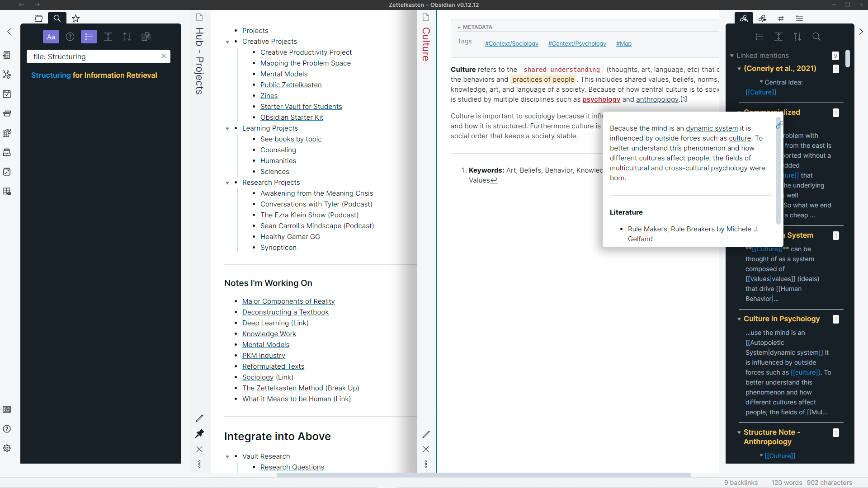
Task: Toggle match case Aa button
Action: [51, 37]
